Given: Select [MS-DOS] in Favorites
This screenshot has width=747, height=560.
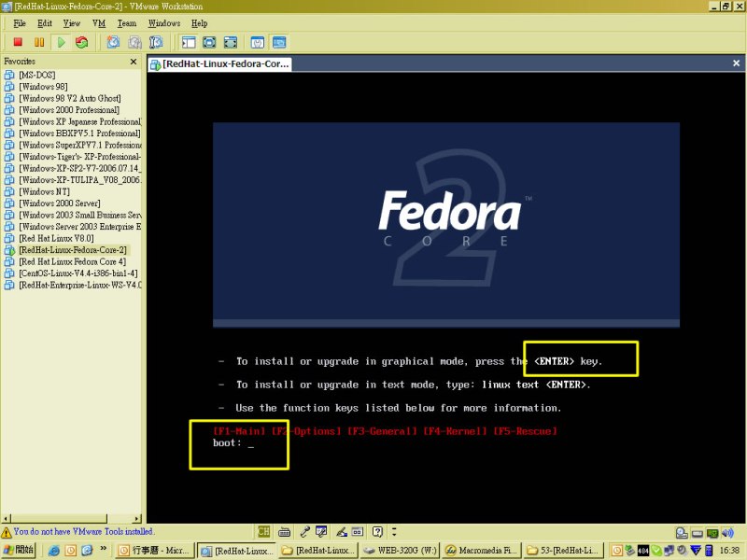Looking at the screenshot, I should (36, 76).
